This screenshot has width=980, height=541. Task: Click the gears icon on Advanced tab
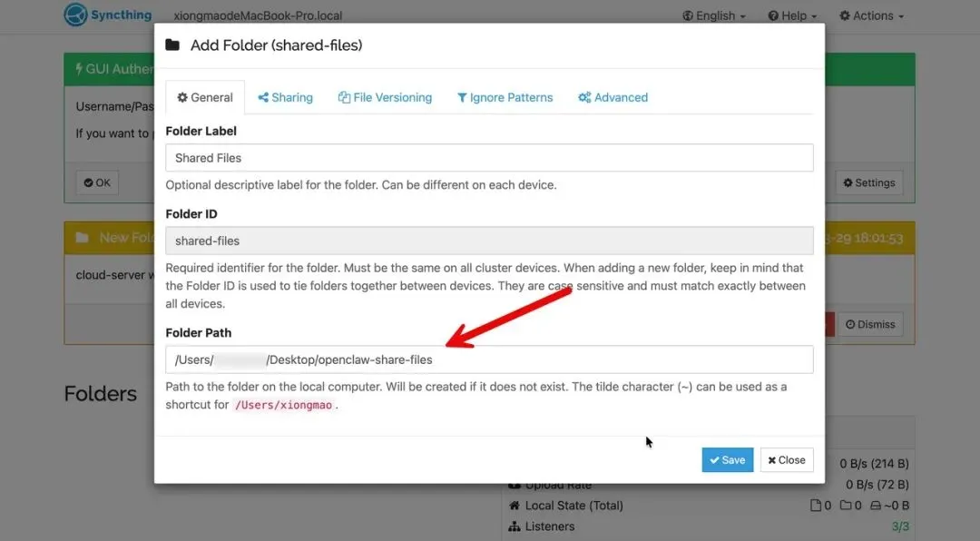tap(584, 98)
